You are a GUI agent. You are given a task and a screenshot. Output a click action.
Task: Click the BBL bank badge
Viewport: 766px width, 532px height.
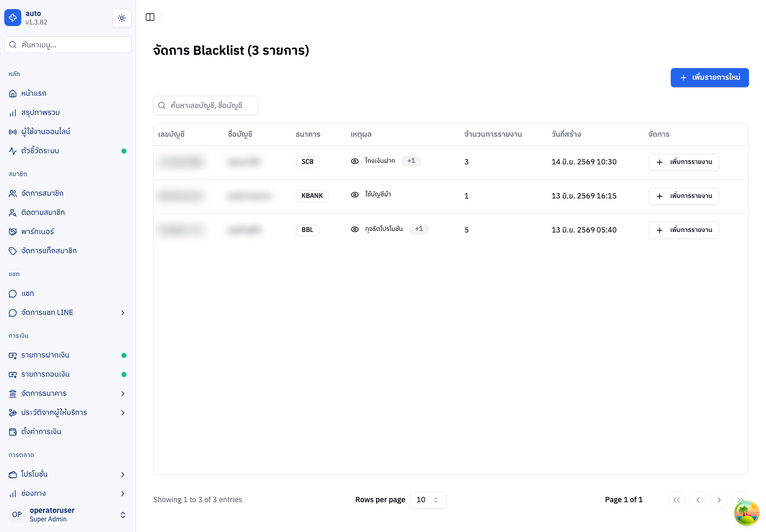(307, 230)
